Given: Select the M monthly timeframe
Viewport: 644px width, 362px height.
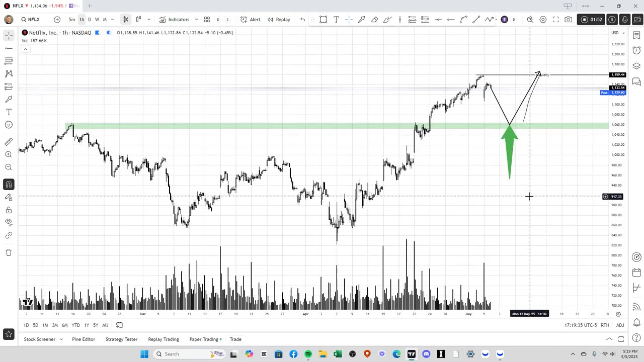Looking at the screenshot, I should click(x=105, y=20).
